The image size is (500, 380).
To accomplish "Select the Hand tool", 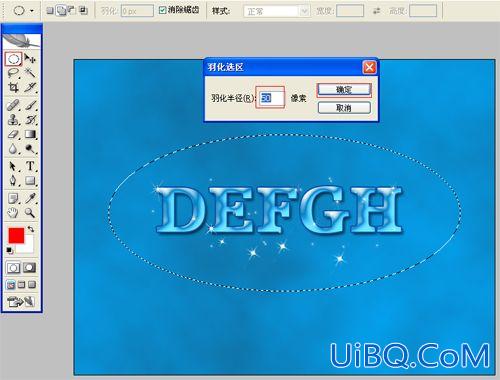I will (x=13, y=213).
